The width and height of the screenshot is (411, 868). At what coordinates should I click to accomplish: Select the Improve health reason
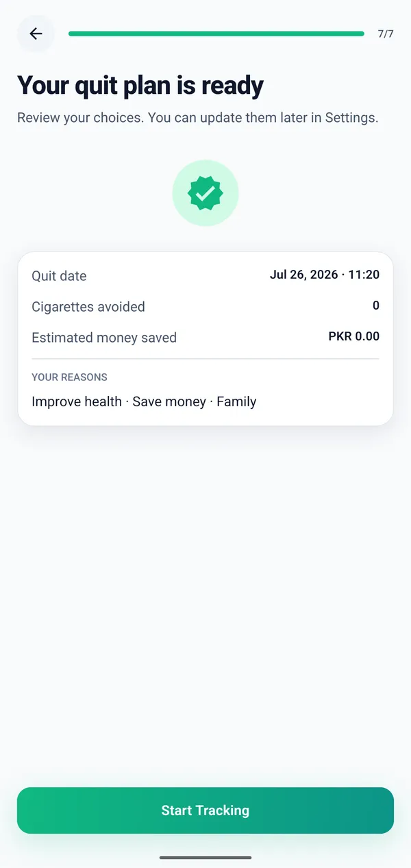[77, 401]
